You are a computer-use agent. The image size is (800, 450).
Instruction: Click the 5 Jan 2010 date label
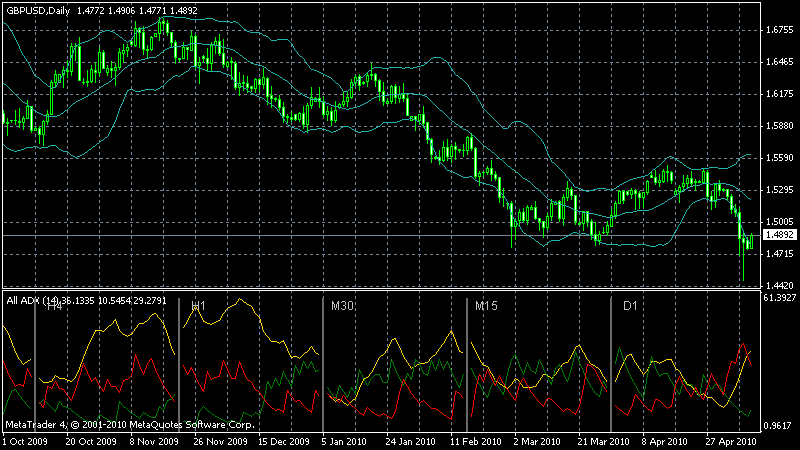tap(344, 441)
